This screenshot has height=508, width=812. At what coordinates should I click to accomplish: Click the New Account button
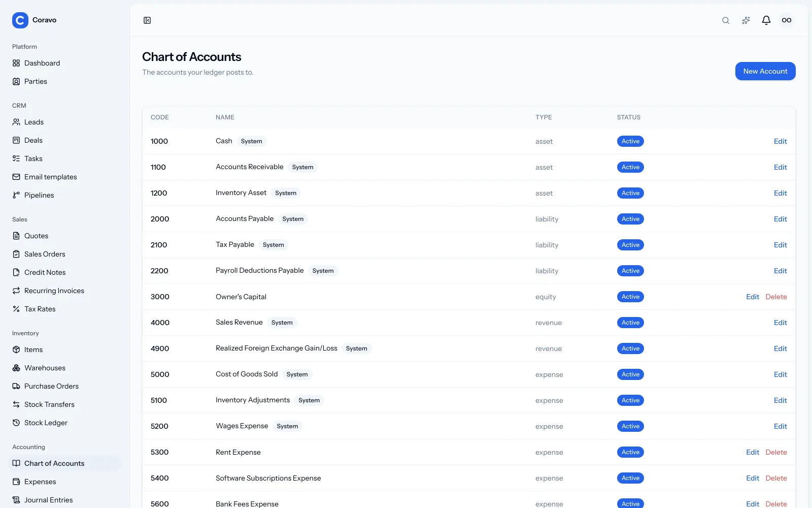click(x=765, y=71)
